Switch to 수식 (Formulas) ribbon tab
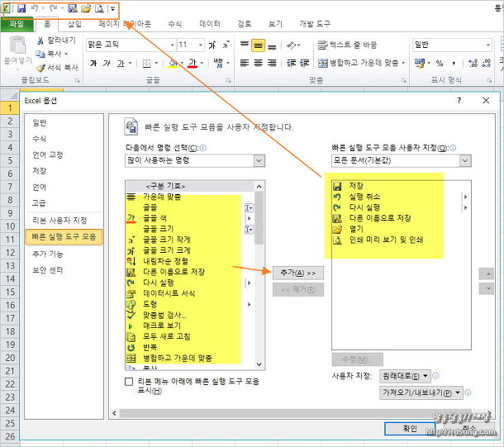The width and height of the screenshot is (504, 447). click(174, 24)
